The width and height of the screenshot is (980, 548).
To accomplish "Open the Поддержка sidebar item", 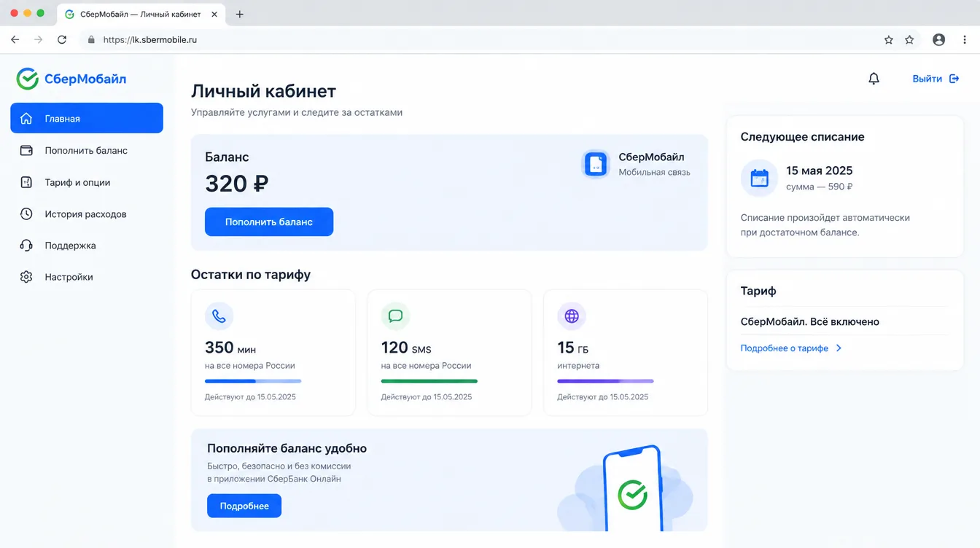I will 87,246.
